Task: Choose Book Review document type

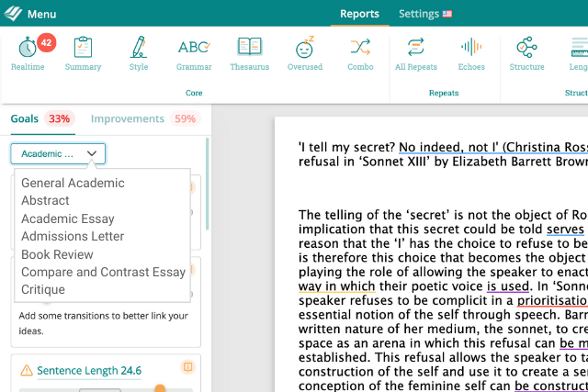Action: pyautogui.click(x=57, y=254)
